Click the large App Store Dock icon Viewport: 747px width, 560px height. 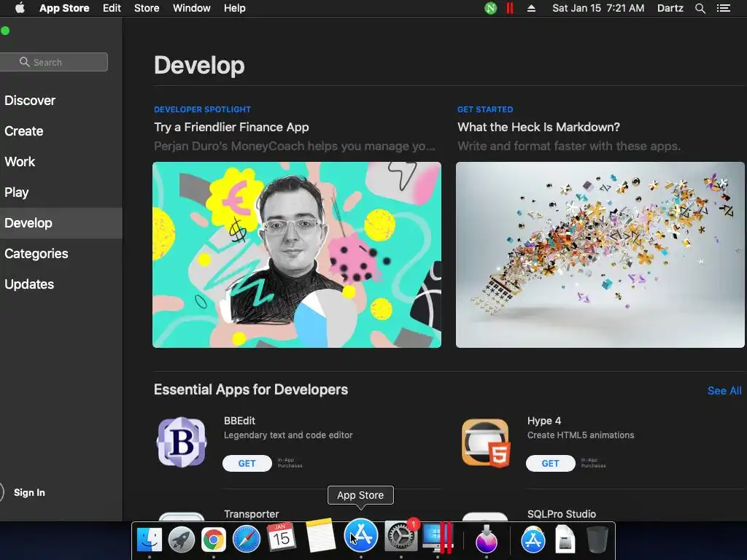(x=360, y=536)
